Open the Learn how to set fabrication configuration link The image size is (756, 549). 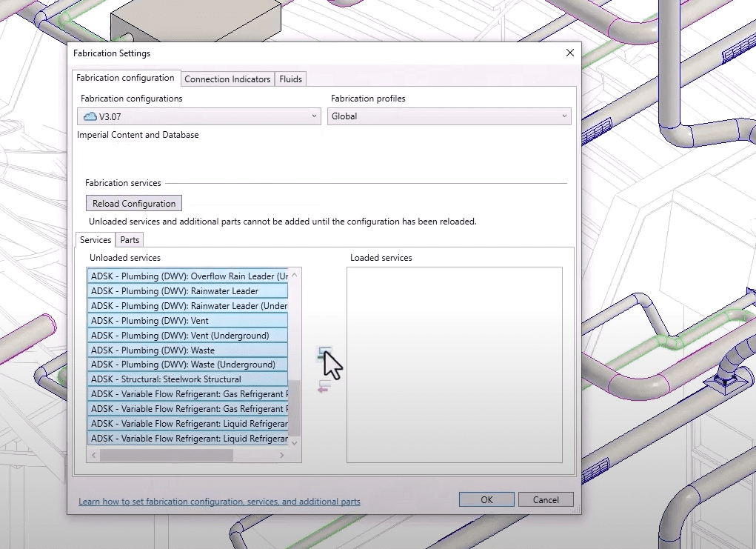click(219, 502)
